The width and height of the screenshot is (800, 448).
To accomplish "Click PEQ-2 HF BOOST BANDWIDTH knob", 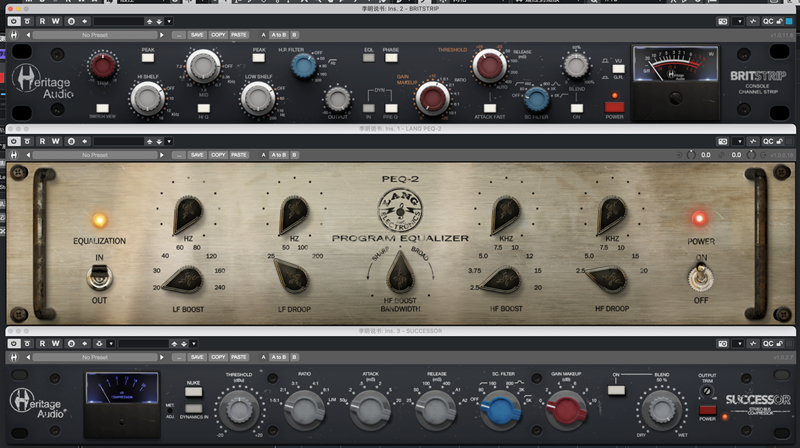I will [x=401, y=273].
